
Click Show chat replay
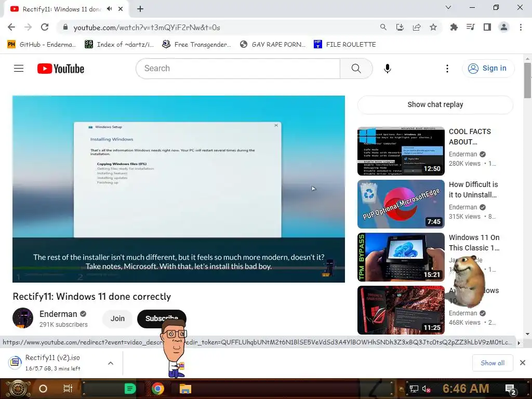tap(435, 104)
